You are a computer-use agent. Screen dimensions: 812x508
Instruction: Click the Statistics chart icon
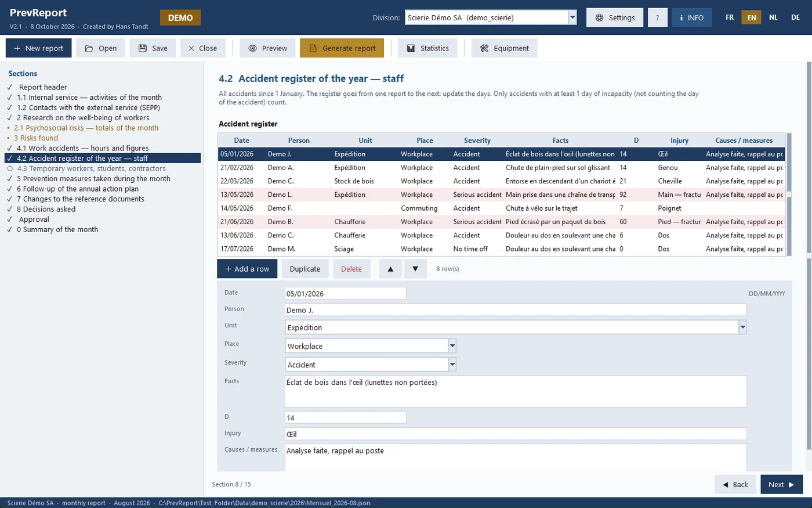click(x=411, y=48)
